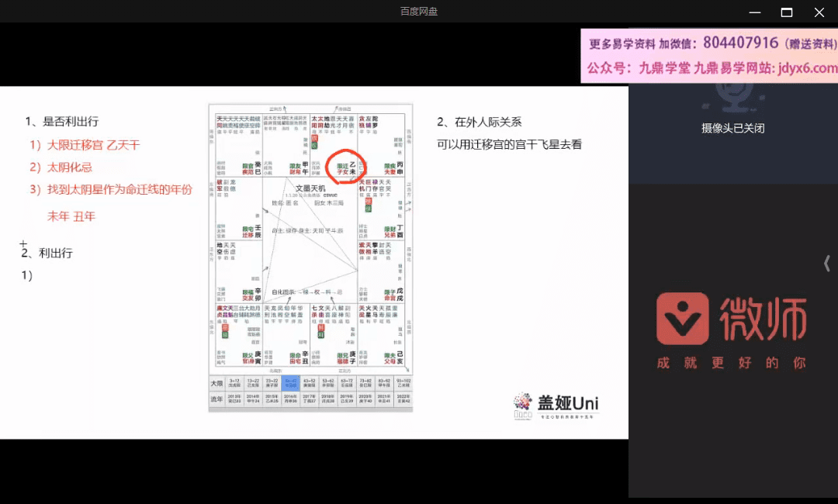The height and width of the screenshot is (504, 838).
Task: Maximize the 百度网盘 window
Action: click(x=786, y=12)
